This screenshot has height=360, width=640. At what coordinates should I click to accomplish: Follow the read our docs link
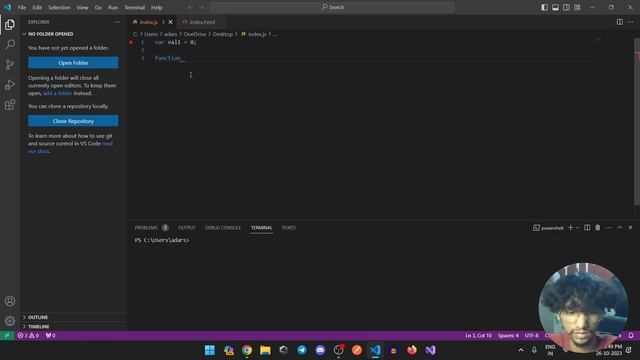tap(70, 147)
